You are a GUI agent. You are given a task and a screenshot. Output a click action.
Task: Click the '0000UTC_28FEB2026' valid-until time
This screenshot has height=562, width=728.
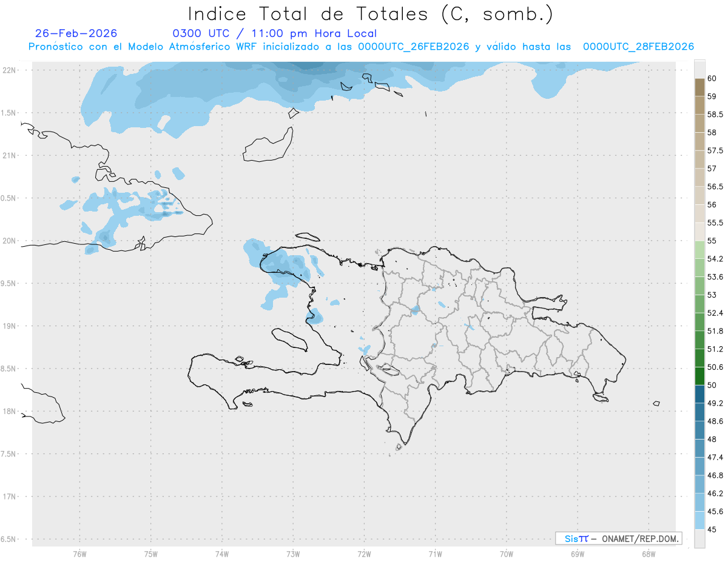coord(638,47)
